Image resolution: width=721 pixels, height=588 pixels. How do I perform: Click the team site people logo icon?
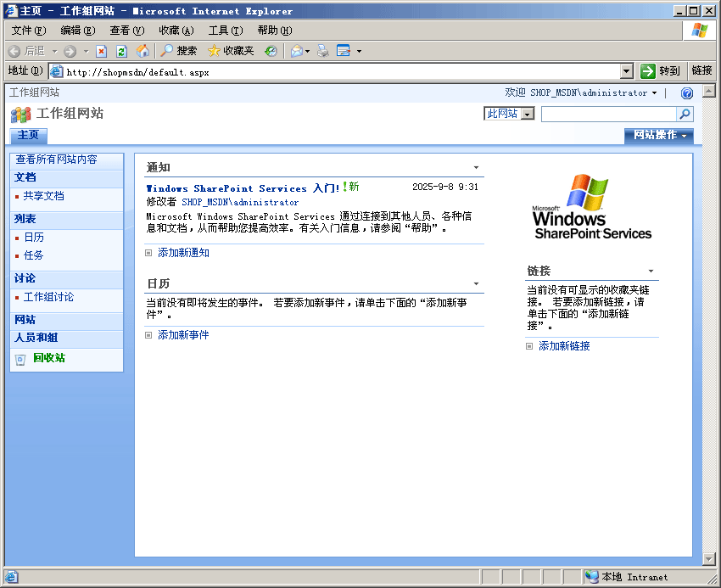[20, 115]
